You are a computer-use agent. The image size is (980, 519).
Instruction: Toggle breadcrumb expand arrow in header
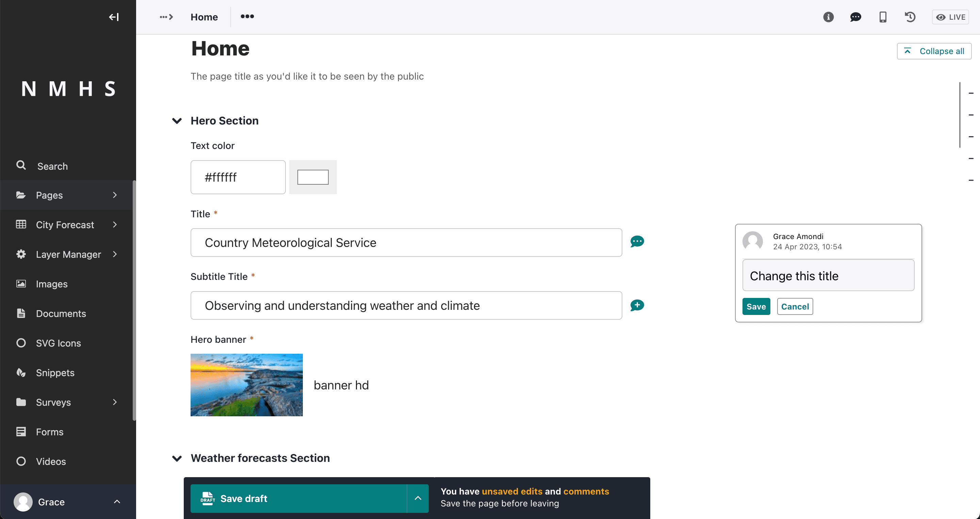click(166, 17)
